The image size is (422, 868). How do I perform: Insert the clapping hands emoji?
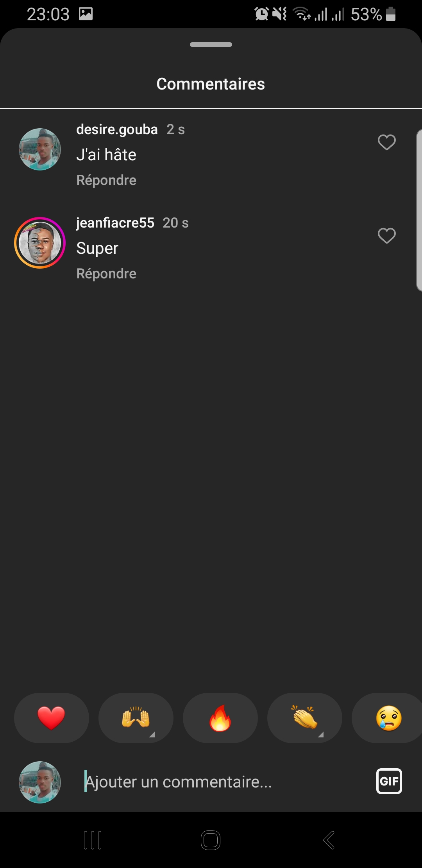tap(304, 718)
